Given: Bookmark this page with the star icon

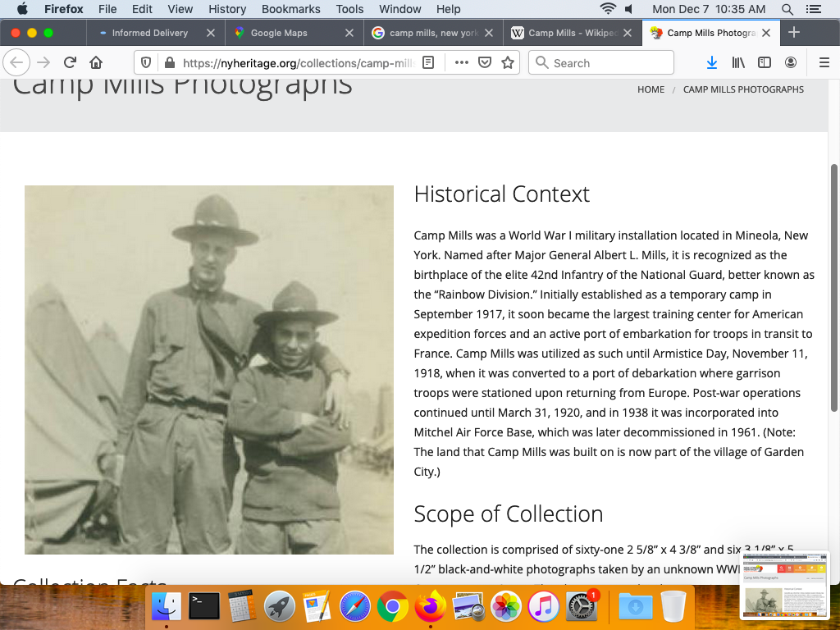Looking at the screenshot, I should 508,62.
